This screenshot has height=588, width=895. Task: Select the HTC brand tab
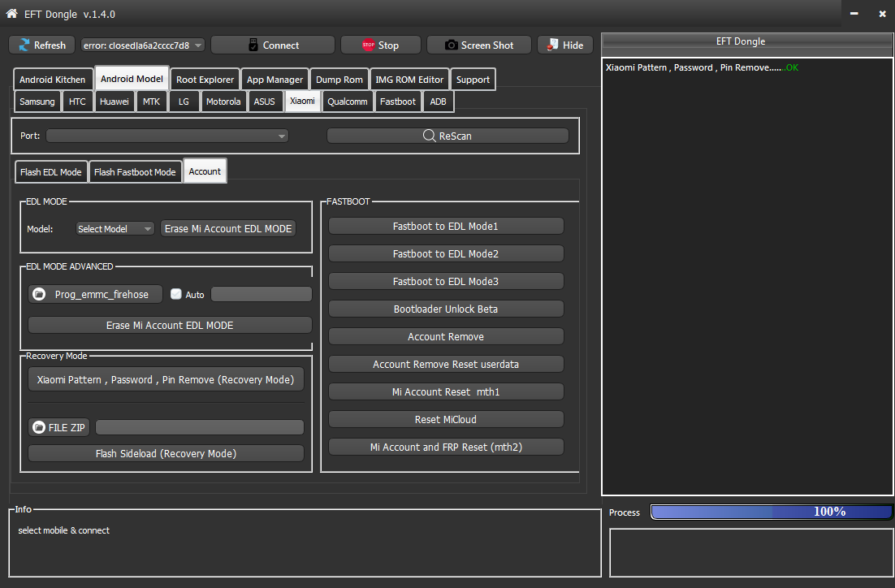pyautogui.click(x=77, y=102)
